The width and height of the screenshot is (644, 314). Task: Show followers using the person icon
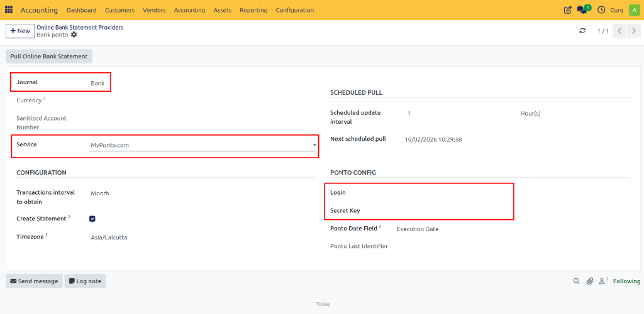(603, 281)
